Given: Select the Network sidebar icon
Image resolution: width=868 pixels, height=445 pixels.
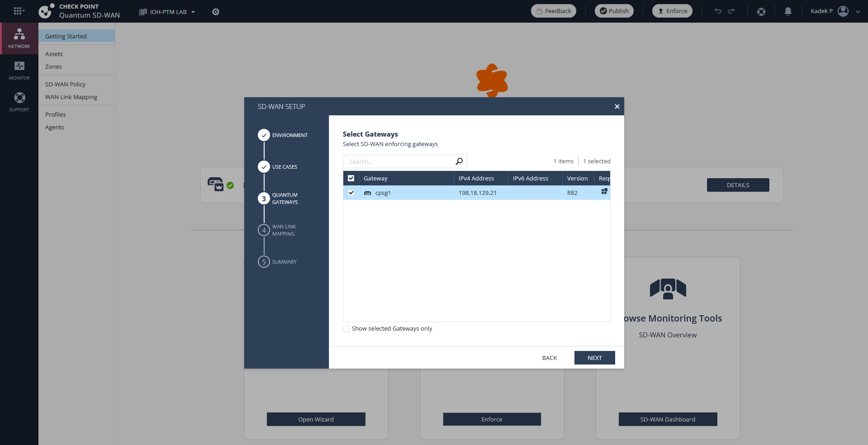Looking at the screenshot, I should (19, 38).
